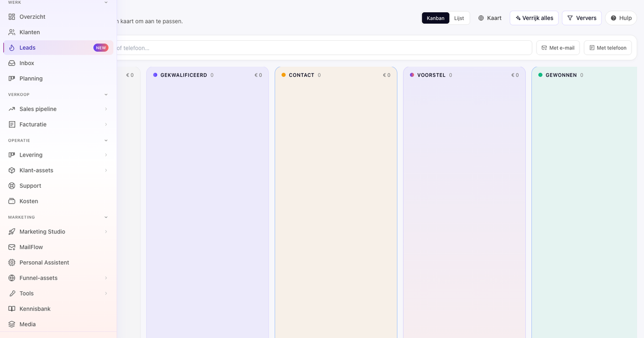Screen dimensions: 644x338
Task: Click the Verrijk alles button
Action: [534, 18]
